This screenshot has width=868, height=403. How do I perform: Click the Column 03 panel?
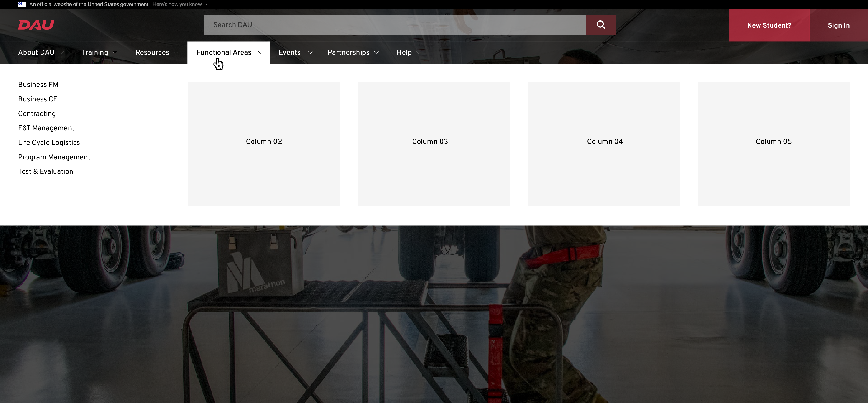(x=434, y=144)
